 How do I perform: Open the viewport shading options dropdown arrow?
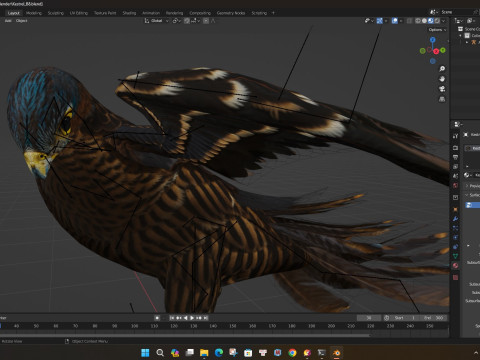[x=444, y=21]
